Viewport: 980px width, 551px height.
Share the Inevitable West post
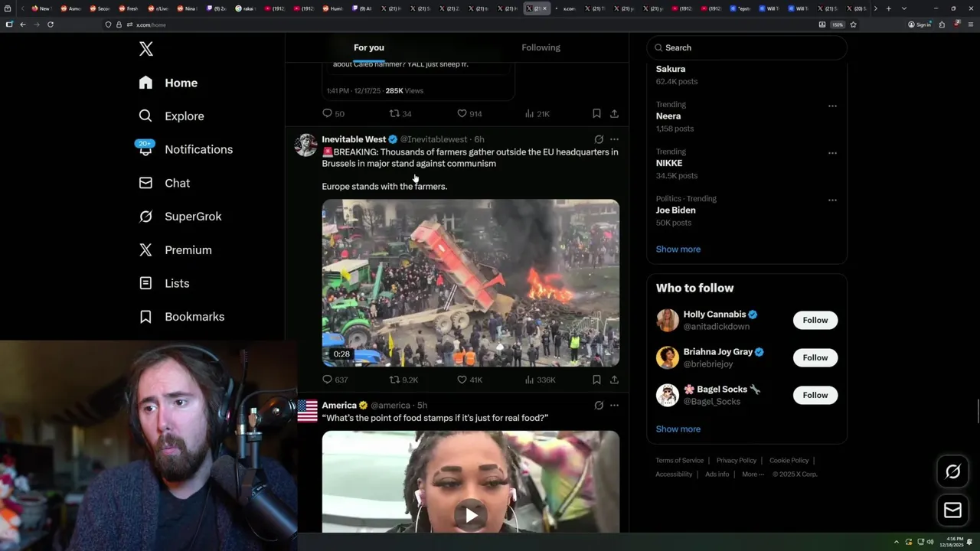click(x=614, y=380)
